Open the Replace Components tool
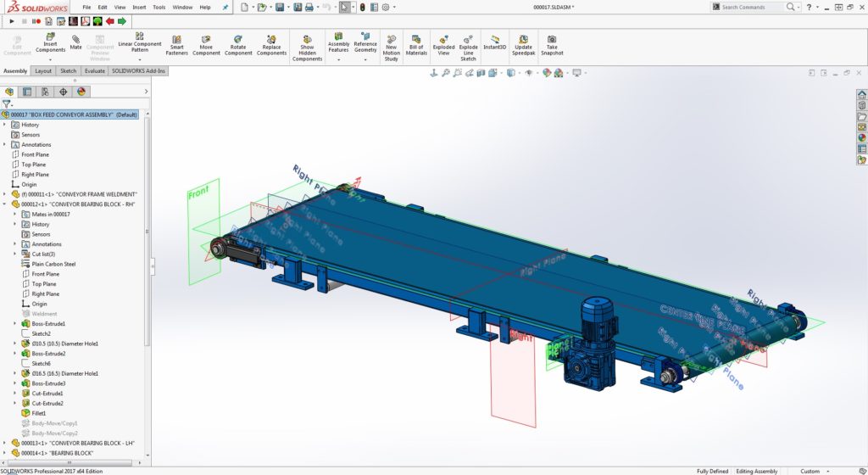Viewport: 868px width, 475px height. tap(271, 46)
